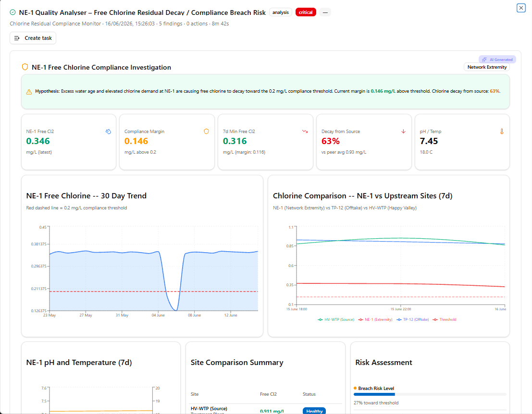Click the warning triangle icon in Hypothesis
Screen dimensions: 532x414
[x=29, y=92]
